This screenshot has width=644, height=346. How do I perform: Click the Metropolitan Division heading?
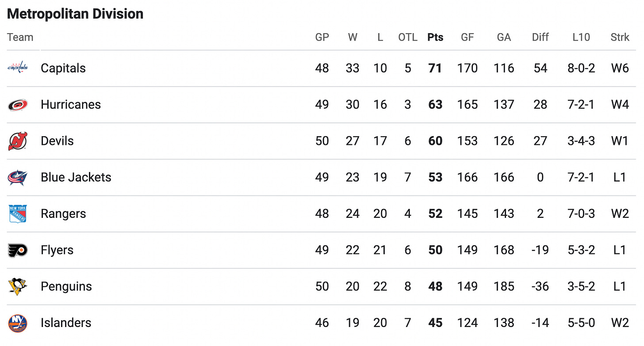point(75,14)
